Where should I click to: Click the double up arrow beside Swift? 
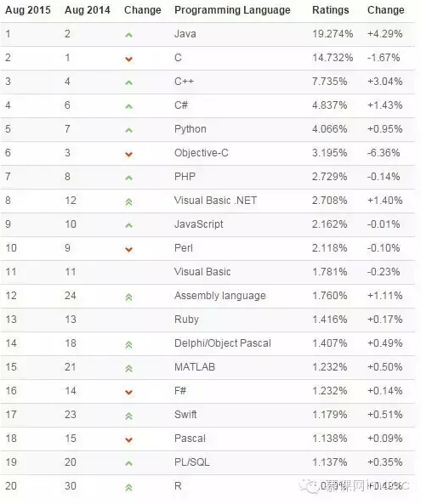click(128, 416)
